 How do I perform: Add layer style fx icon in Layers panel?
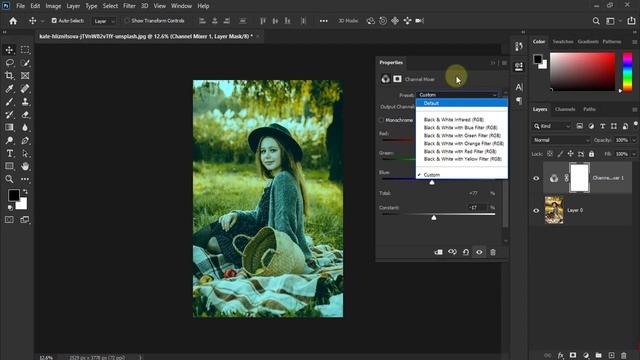[560, 356]
